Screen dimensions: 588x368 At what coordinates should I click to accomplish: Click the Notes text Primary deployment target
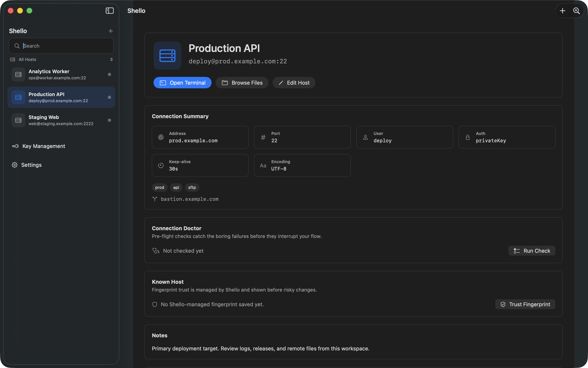pos(261,349)
